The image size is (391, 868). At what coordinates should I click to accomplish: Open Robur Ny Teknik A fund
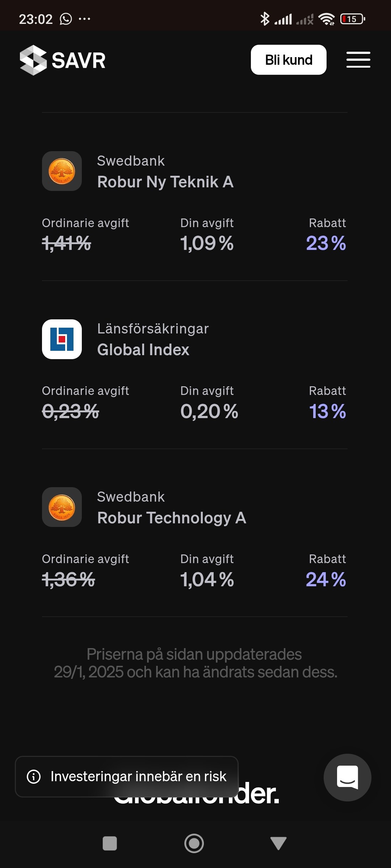(x=165, y=182)
